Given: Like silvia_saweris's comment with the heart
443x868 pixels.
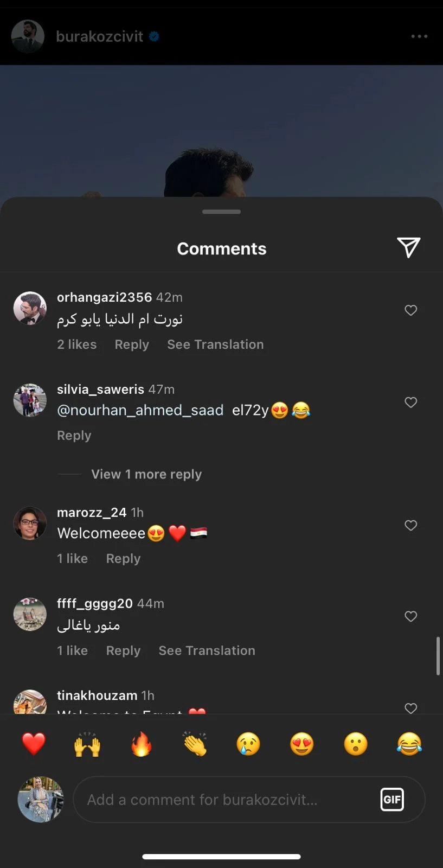Looking at the screenshot, I should [x=411, y=403].
